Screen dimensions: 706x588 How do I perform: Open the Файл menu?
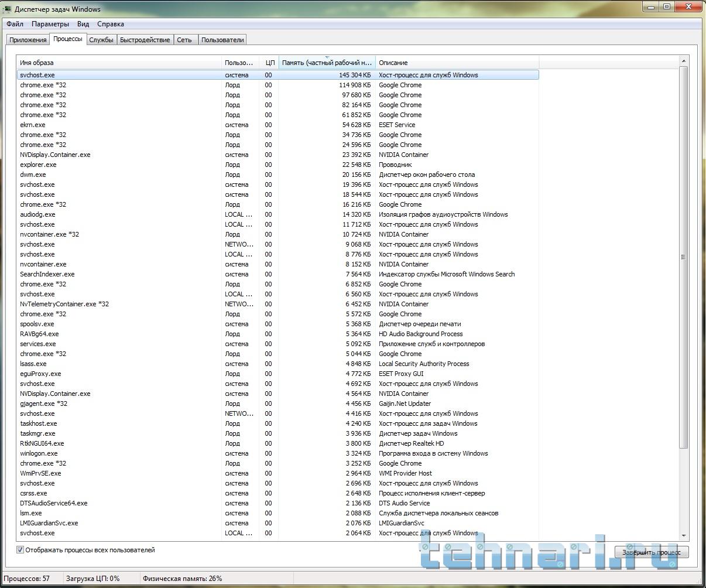pos(15,24)
